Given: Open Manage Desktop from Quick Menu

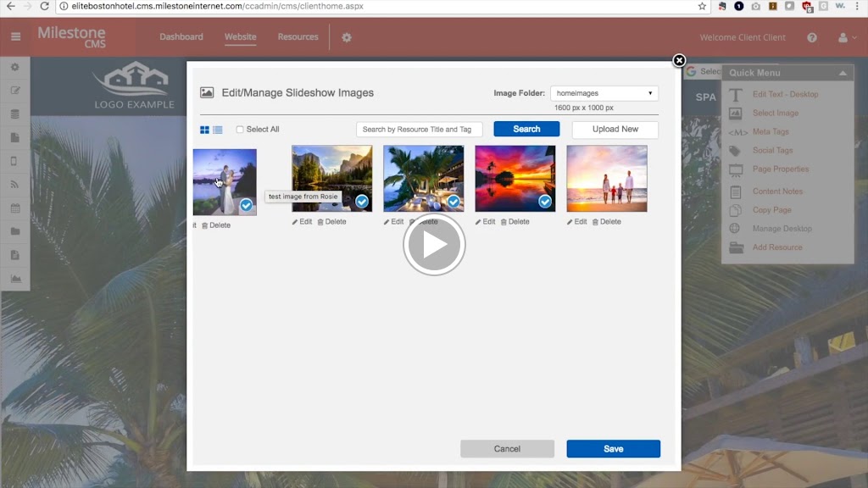Looking at the screenshot, I should pos(782,229).
